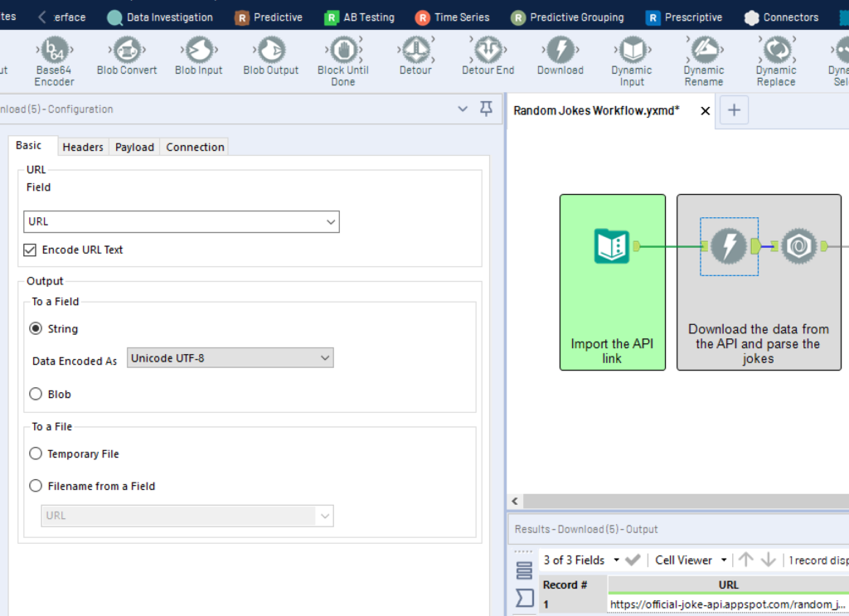
Task: Add a new workflow tab
Action: pos(734,110)
